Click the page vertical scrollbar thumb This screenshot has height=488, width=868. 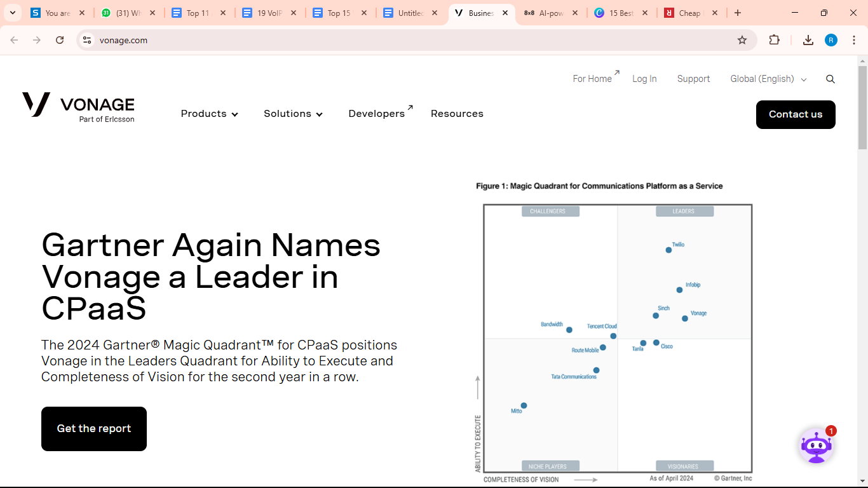tap(862, 108)
